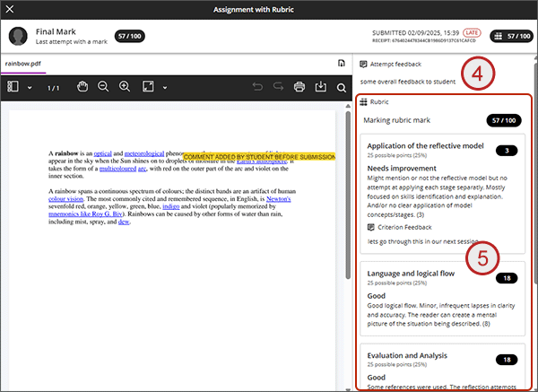The height and width of the screenshot is (392, 538).
Task: Download the submitted PDF file
Action: tap(320, 87)
